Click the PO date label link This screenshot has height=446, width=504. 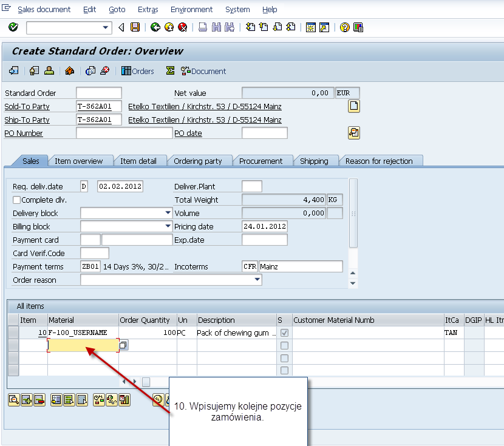click(188, 133)
